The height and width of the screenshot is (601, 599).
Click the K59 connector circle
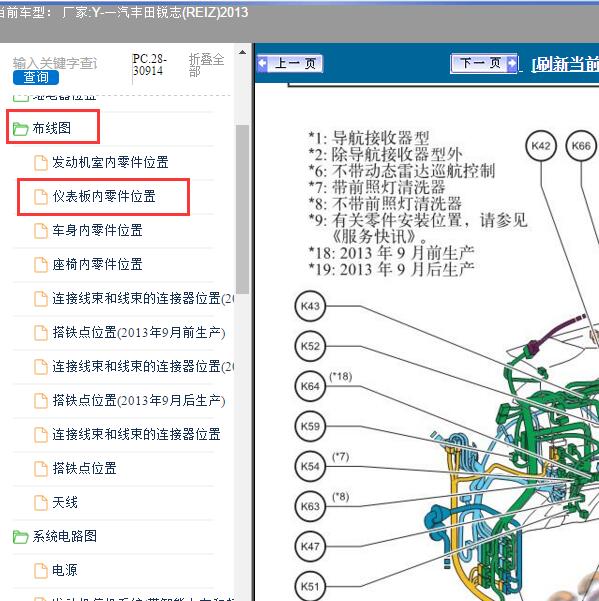tap(310, 426)
